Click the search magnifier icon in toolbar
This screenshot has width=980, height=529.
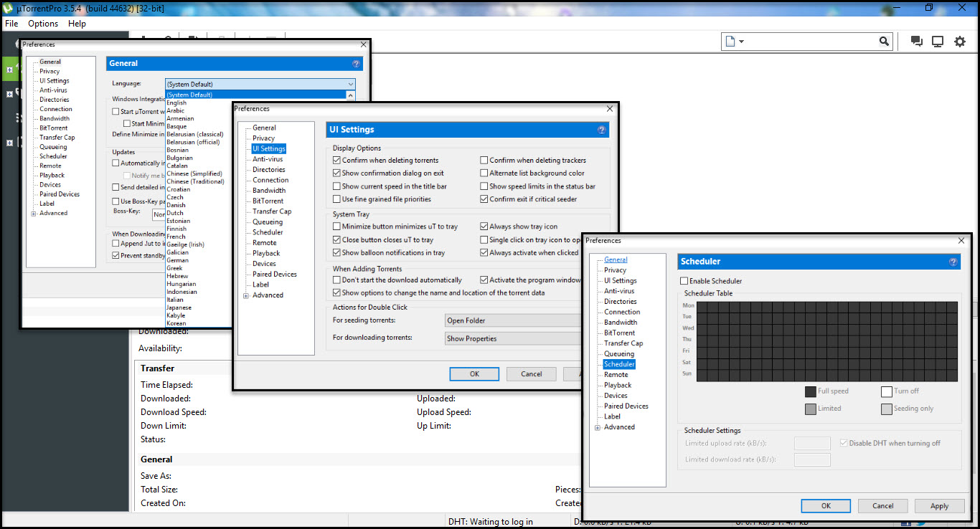tap(884, 42)
